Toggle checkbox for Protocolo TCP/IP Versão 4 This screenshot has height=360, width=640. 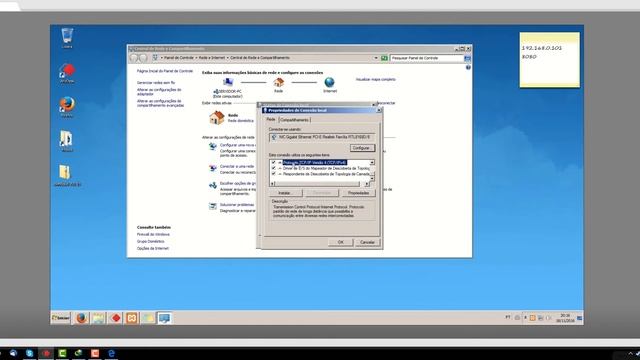[273, 162]
